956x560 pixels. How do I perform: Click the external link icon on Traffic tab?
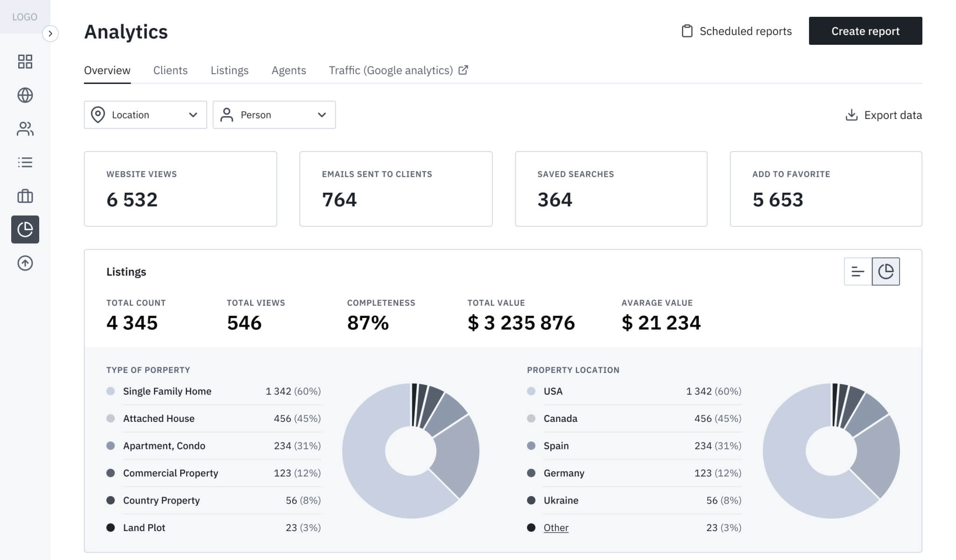click(464, 70)
